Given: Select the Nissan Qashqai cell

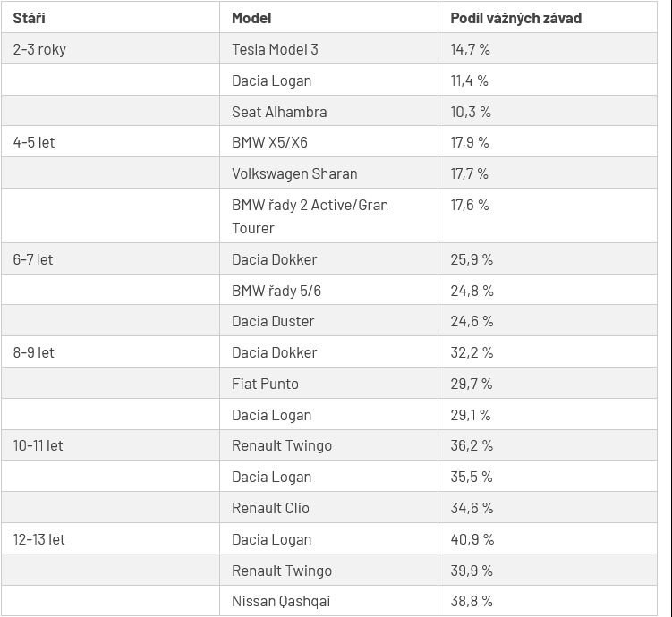Looking at the screenshot, I should pyautogui.click(x=328, y=601).
